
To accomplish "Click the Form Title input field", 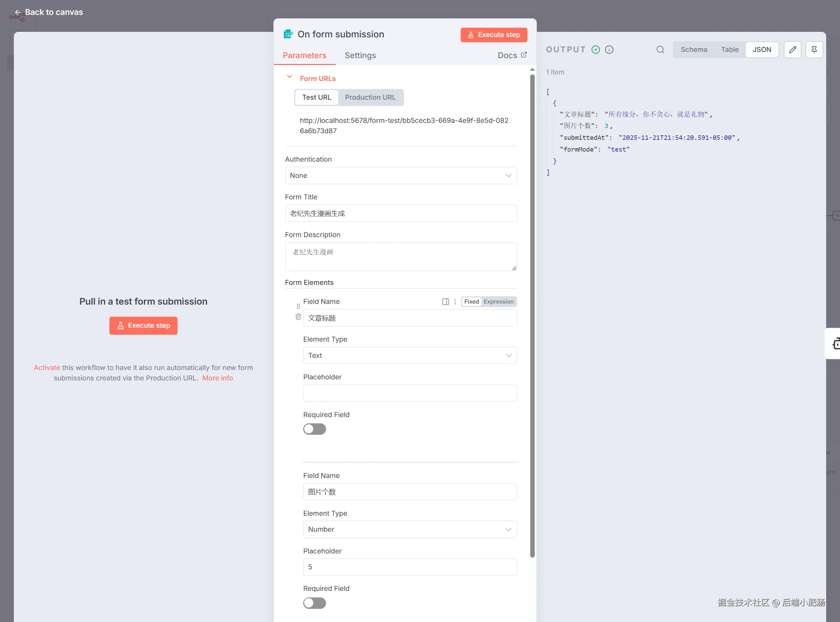I will point(400,214).
